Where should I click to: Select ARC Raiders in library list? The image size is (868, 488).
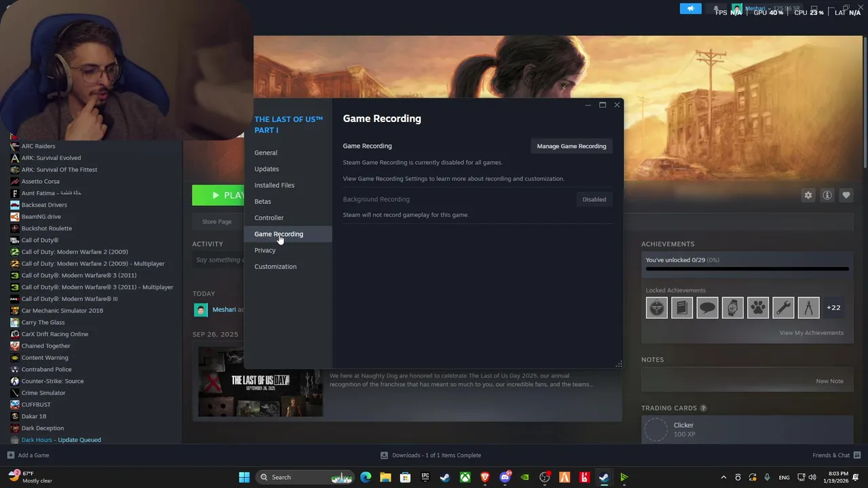[x=38, y=146]
